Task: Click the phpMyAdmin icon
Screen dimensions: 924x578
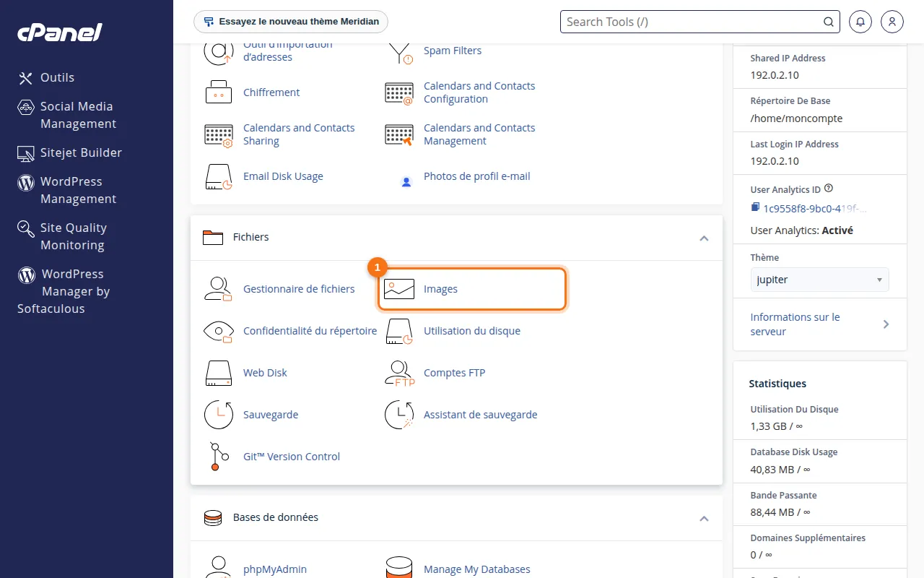Action: click(218, 567)
